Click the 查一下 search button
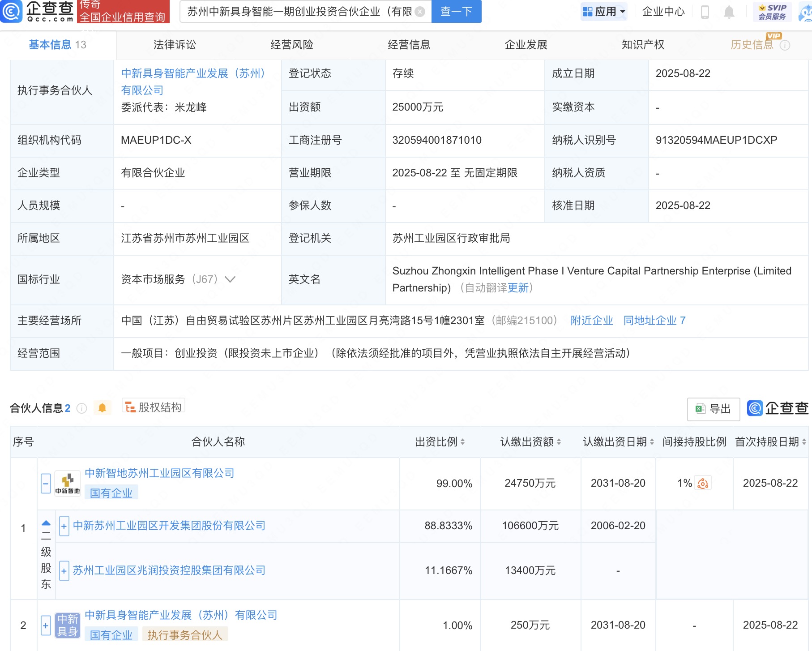 (457, 12)
